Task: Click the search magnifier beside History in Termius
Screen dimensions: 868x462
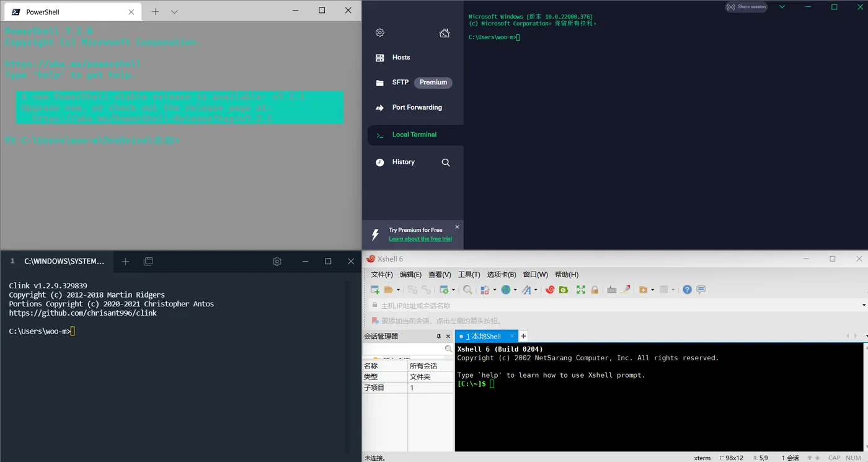Action: point(446,162)
